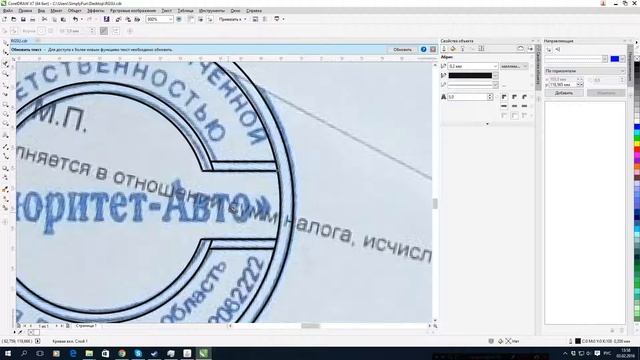The width and height of the screenshot is (640, 360).
Task: Open Microsoft Edge from the taskbar
Action: point(73,353)
